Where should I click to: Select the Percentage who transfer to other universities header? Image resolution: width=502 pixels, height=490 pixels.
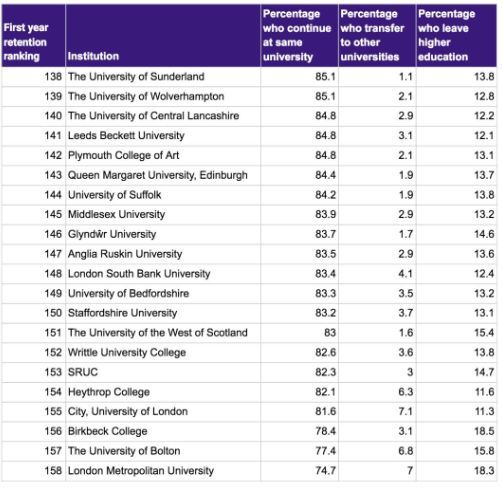click(x=377, y=36)
